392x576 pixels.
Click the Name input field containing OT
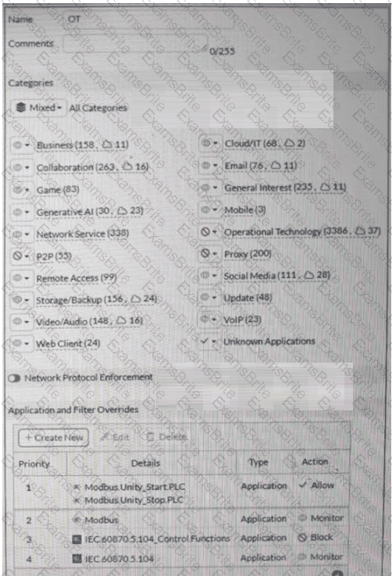point(148,19)
